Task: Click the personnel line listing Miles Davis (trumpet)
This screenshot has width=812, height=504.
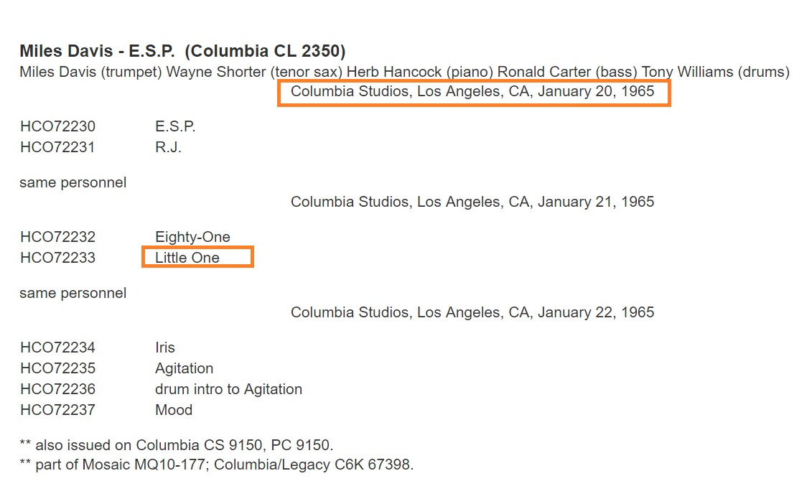Action: [x=404, y=72]
